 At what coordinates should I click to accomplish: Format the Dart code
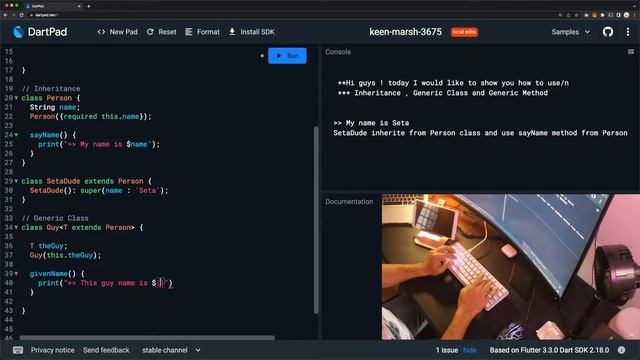coord(202,32)
